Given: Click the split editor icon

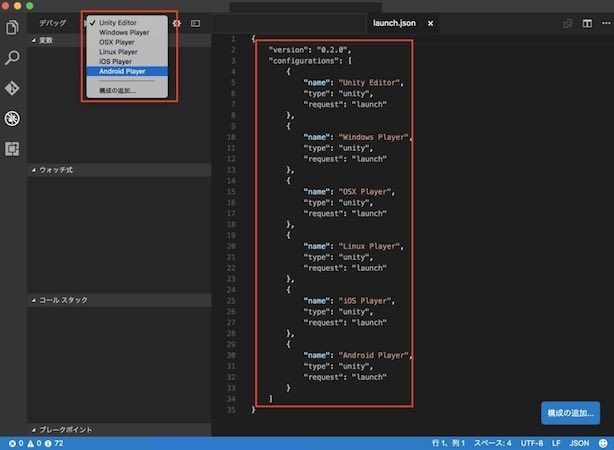Looking at the screenshot, I should 587,23.
